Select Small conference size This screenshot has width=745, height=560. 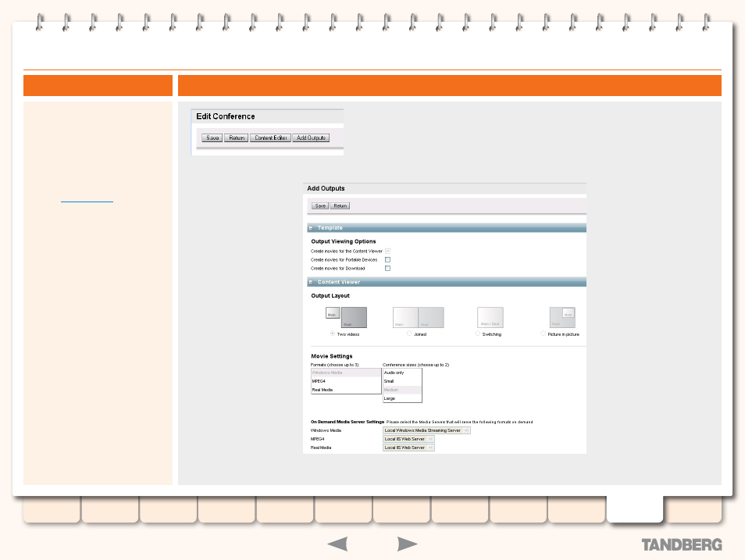point(402,381)
